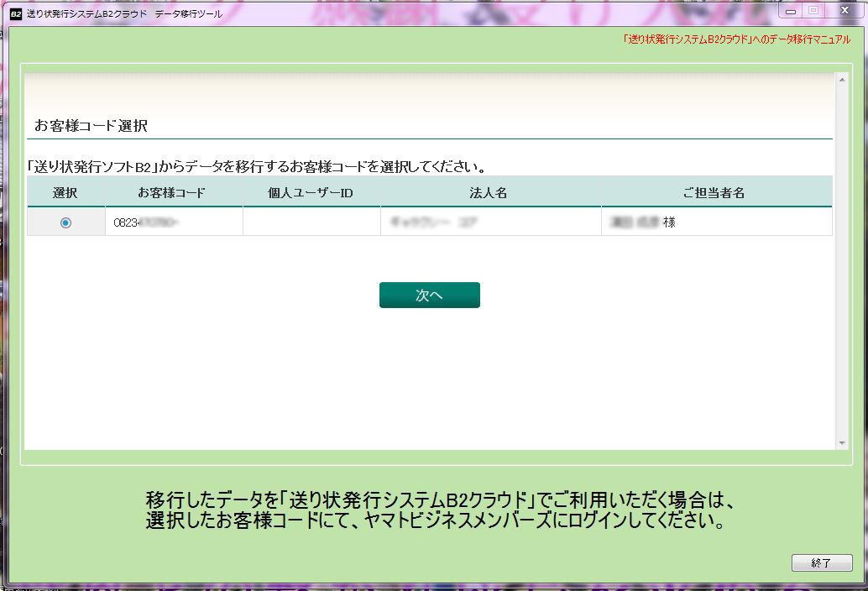The height and width of the screenshot is (591, 868).
Task: Click the B2 application icon in title bar
Action: [x=16, y=13]
